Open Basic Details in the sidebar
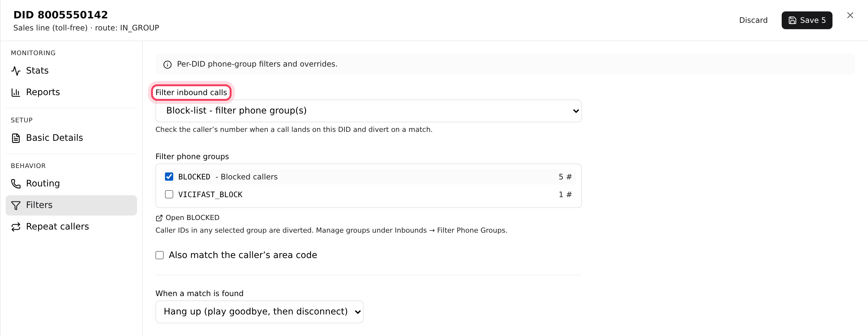This screenshot has height=336, width=868. (71, 138)
